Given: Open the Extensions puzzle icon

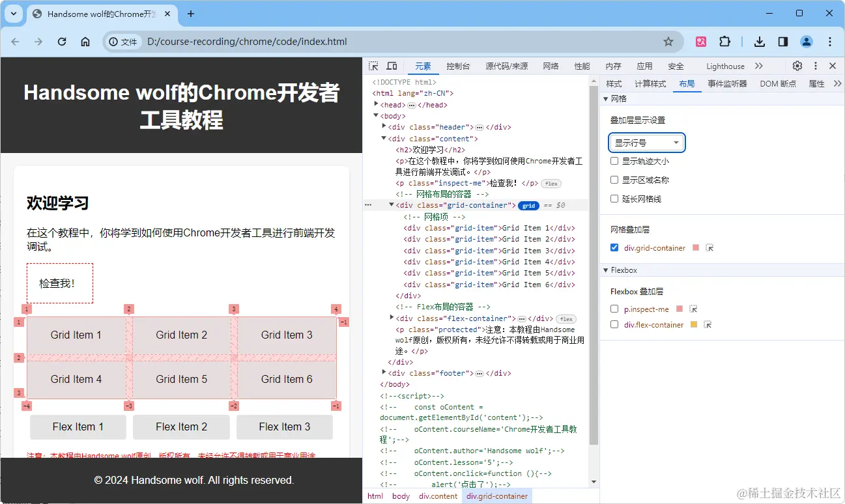Looking at the screenshot, I should tap(724, 42).
